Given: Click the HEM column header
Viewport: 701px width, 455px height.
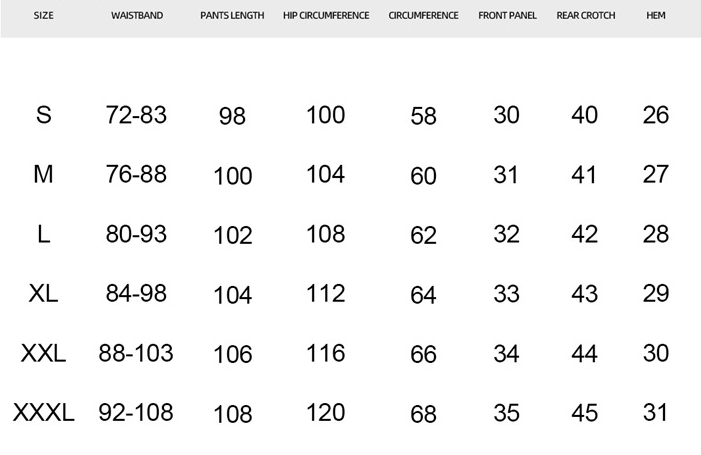Looking at the screenshot, I should (x=656, y=16).
